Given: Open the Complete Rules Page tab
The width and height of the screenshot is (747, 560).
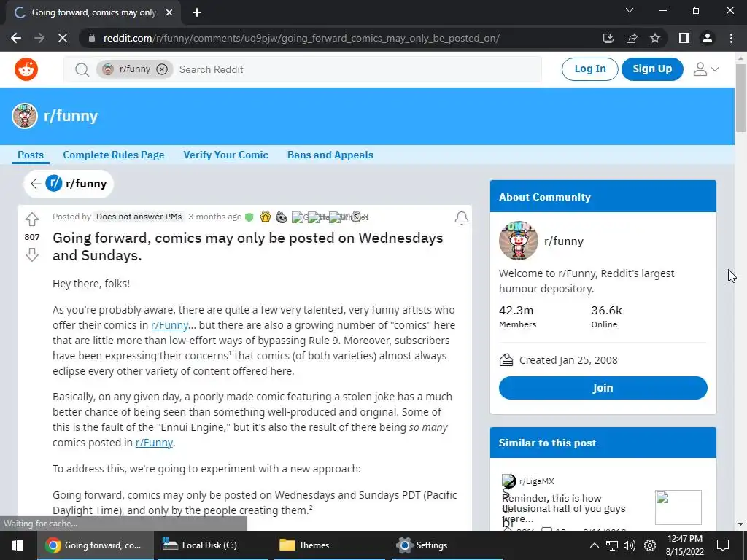Looking at the screenshot, I should point(113,155).
